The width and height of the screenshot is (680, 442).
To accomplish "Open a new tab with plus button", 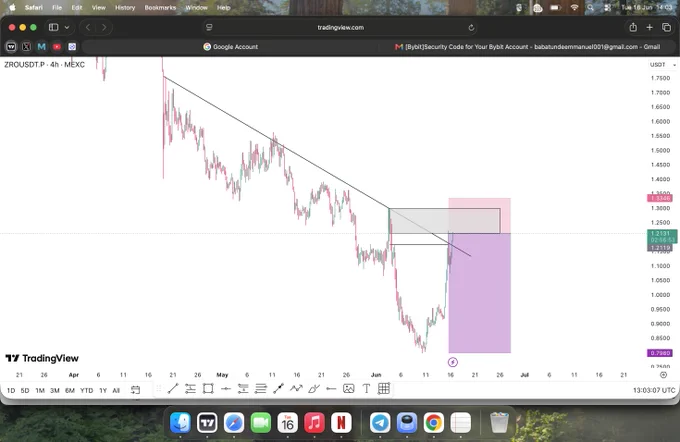I will point(649,27).
